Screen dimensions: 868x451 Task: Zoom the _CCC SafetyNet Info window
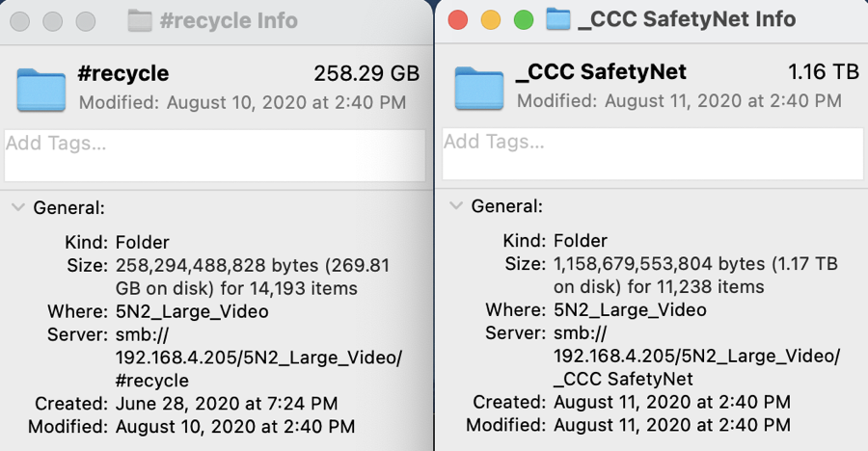[523, 20]
